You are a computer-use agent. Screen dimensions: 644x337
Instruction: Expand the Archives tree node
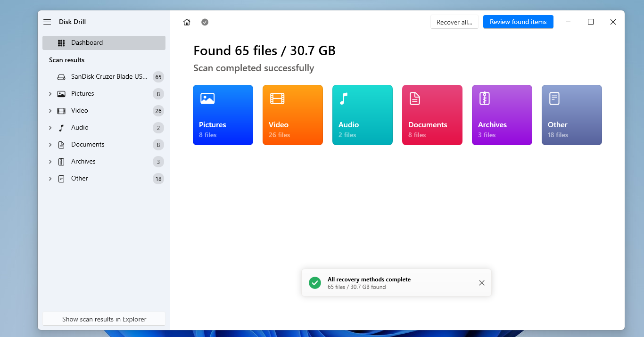point(50,162)
